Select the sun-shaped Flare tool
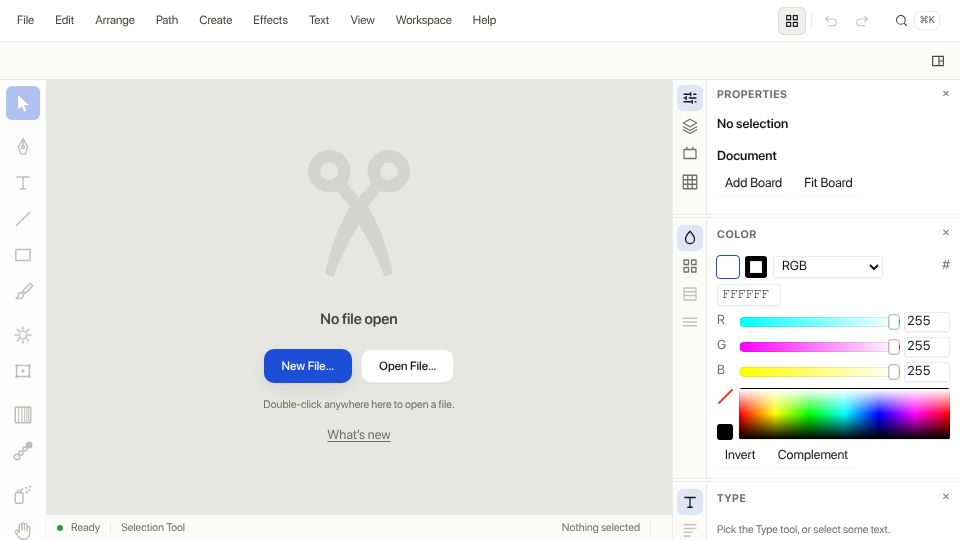The image size is (960, 540). 23,335
